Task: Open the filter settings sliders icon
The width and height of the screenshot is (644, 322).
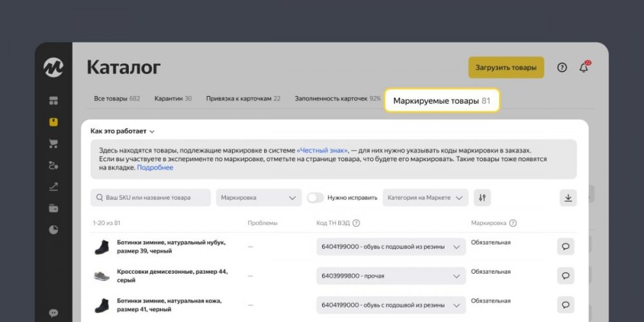Action: tap(482, 198)
